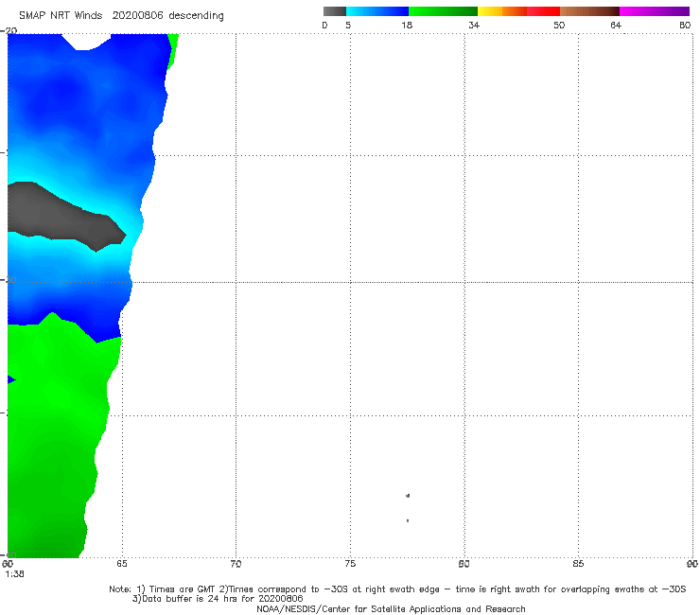This screenshot has width=700, height=615.
Task: Click the longitude axis label '75'
Action: [x=350, y=564]
